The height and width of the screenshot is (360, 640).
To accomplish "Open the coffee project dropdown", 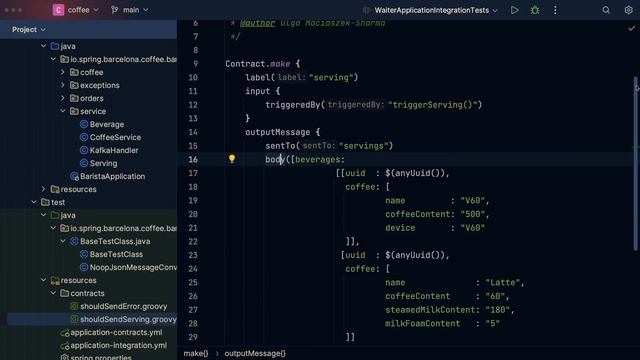I will (x=83, y=10).
